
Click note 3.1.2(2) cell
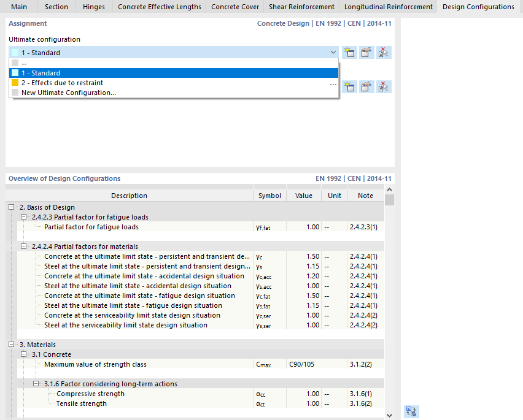(x=366, y=364)
